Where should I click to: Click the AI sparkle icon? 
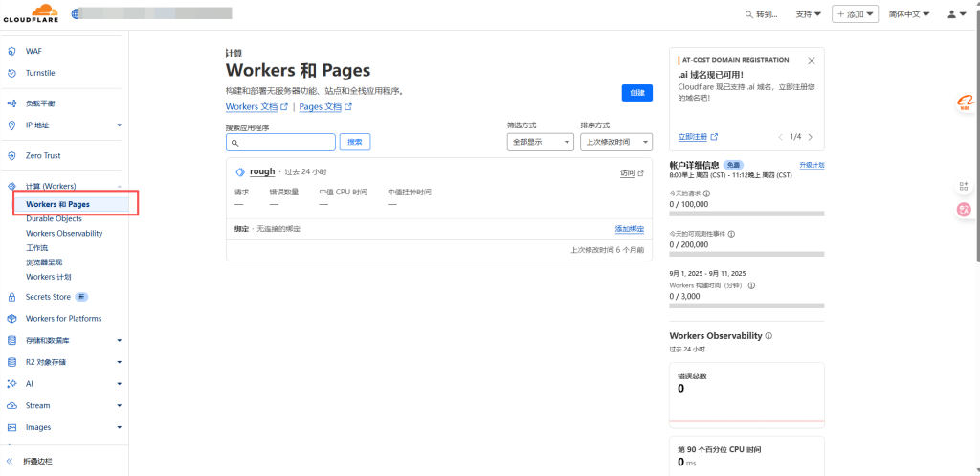point(11,384)
